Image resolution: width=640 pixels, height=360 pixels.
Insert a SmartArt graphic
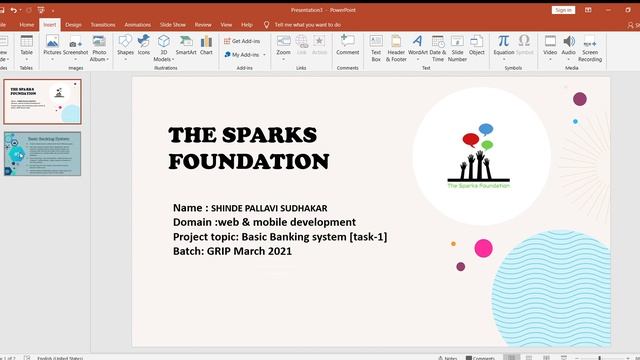[186, 45]
